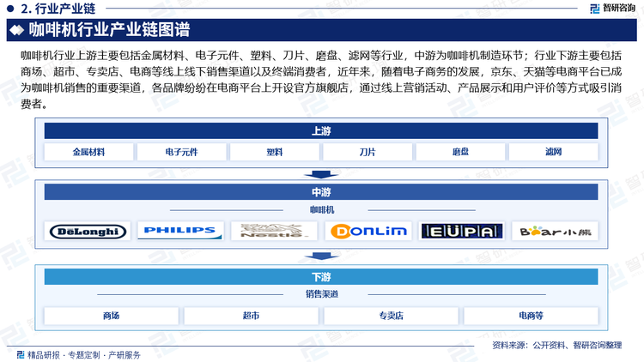This screenshot has width=644, height=362.
Task: Click the 超市 sales channel box
Action: pos(251,316)
